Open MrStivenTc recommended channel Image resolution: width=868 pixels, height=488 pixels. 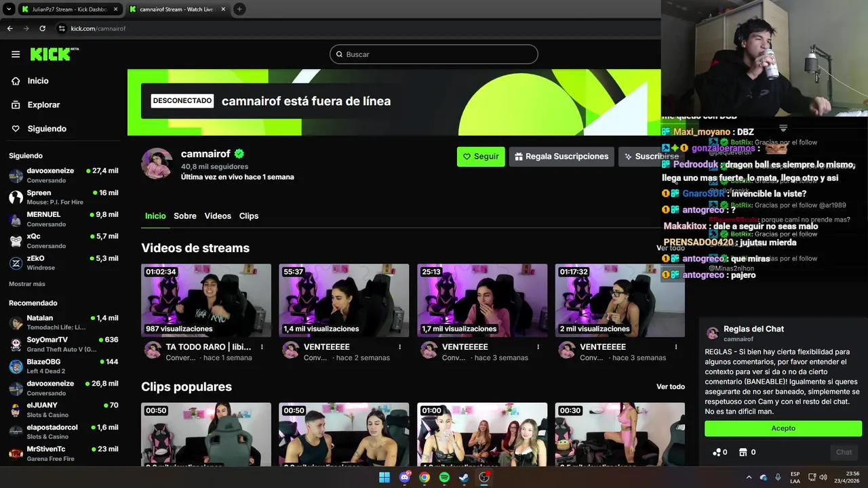point(63,453)
